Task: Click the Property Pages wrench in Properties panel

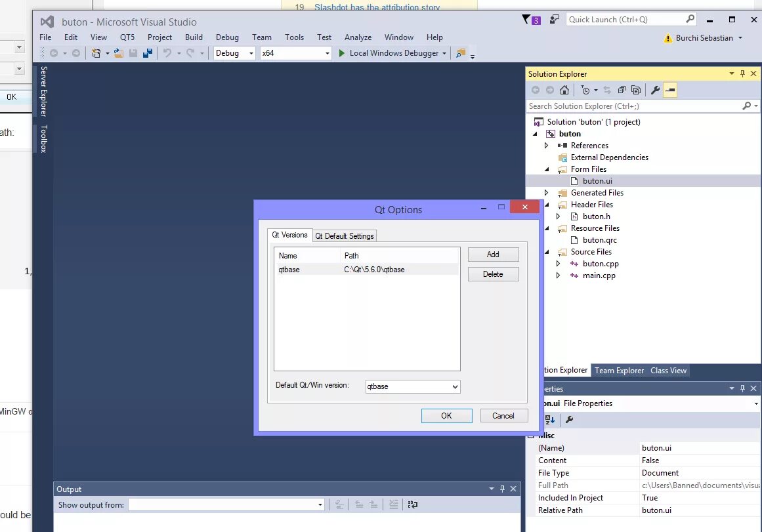Action: point(570,419)
